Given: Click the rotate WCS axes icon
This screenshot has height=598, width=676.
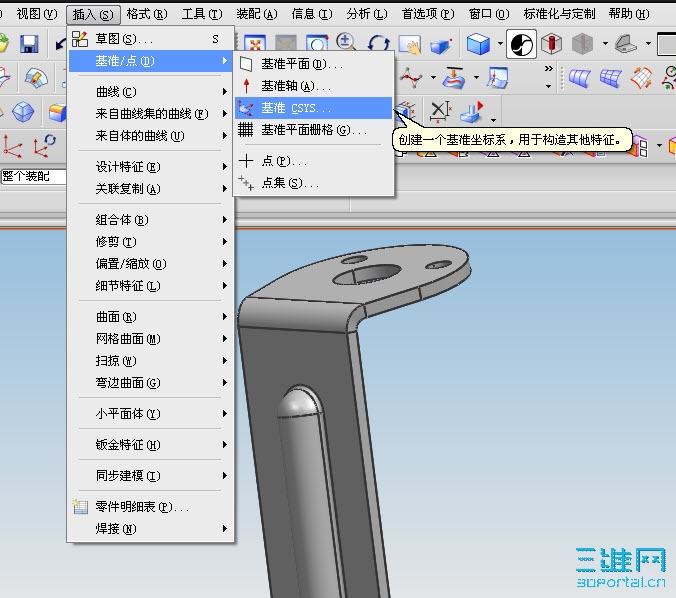Looking at the screenshot, I should click(44, 146).
